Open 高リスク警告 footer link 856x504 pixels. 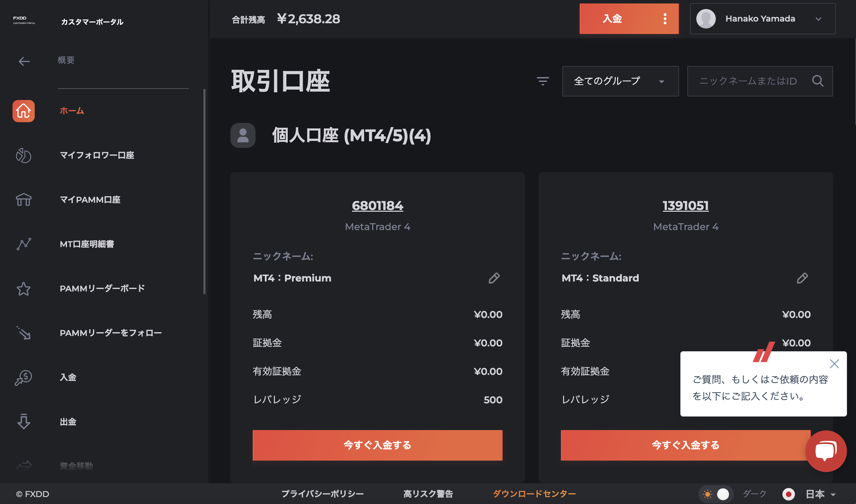pyautogui.click(x=428, y=494)
